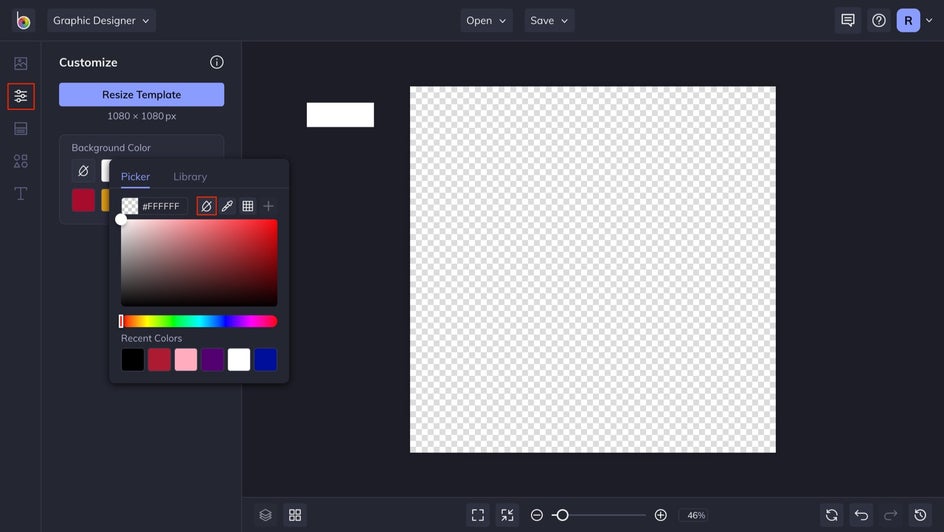Click the fit to screen icon
The image size is (944, 532).
click(478, 515)
